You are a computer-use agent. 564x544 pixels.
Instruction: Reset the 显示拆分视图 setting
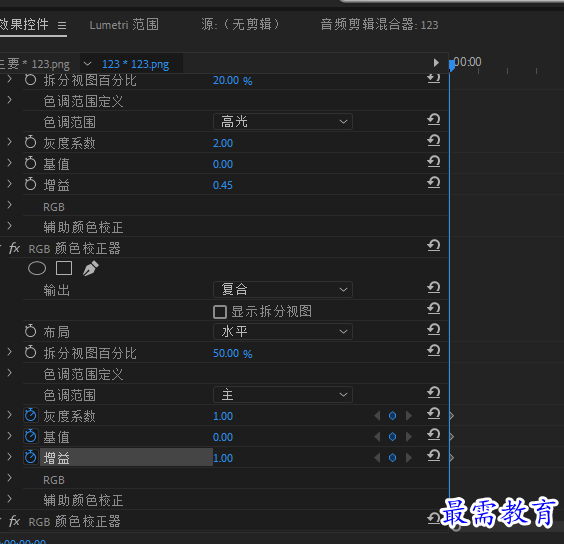[x=434, y=308]
